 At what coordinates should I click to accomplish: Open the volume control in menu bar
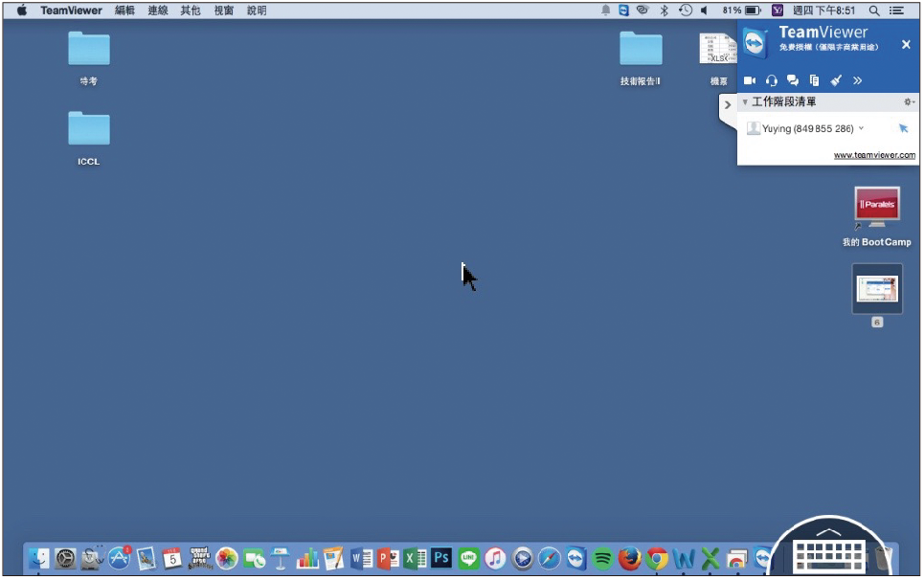(x=704, y=11)
